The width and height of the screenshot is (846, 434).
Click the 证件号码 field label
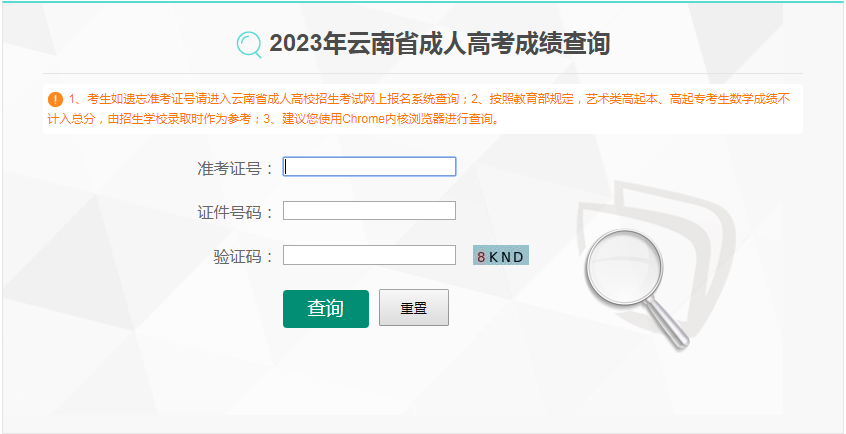[236, 213]
